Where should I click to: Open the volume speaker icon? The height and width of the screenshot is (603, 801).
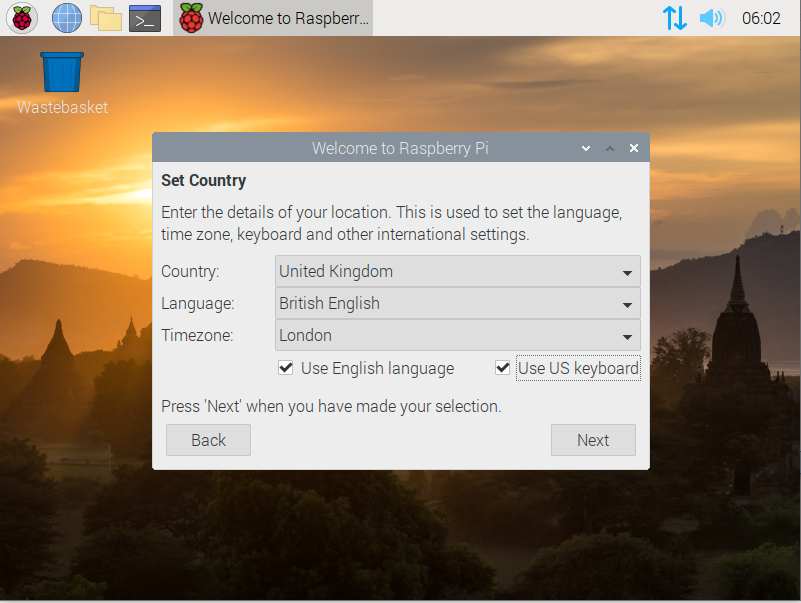coord(712,18)
